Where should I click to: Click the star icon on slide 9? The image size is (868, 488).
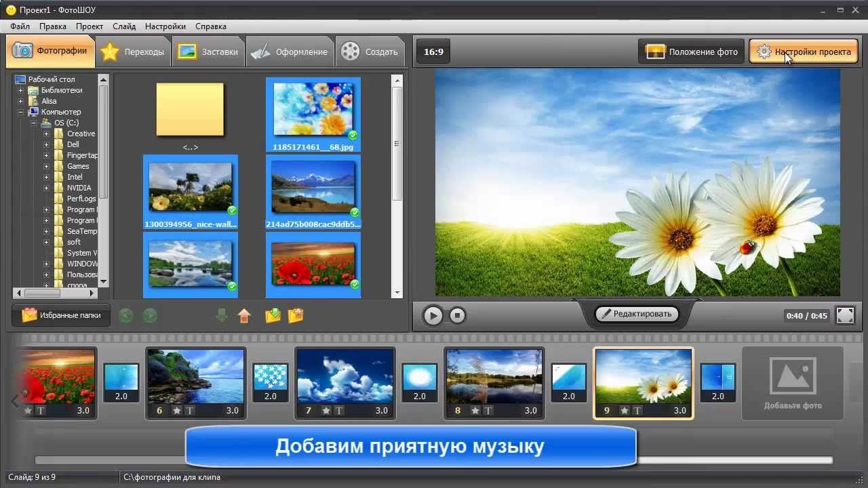pos(625,410)
